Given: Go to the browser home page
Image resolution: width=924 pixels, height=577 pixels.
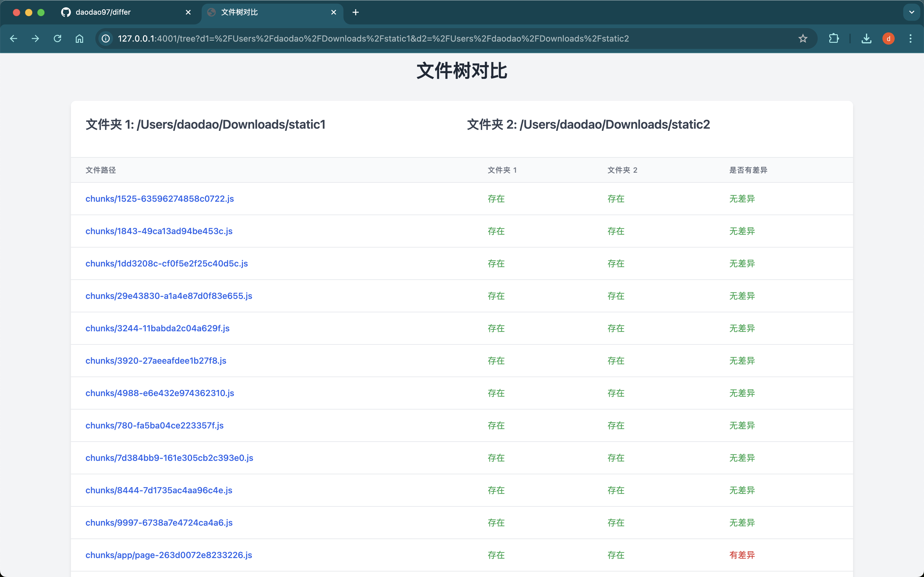Looking at the screenshot, I should click(x=79, y=39).
